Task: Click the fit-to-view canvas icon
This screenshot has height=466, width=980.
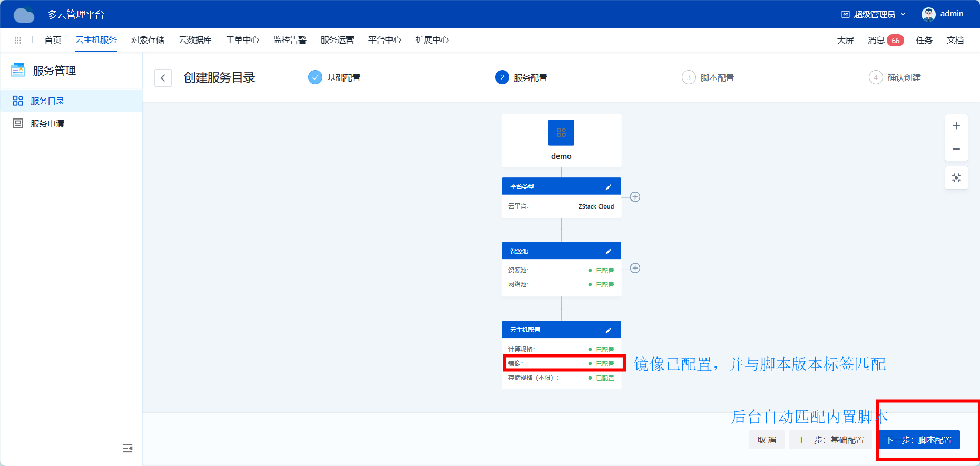Action: pyautogui.click(x=956, y=178)
